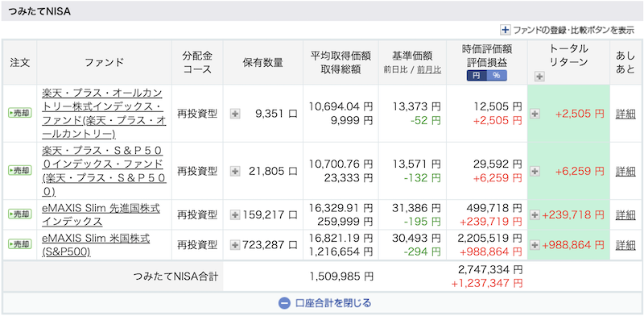
Task: Open eMAXIS Slim 先進国株式インデックス fund page
Action: tap(101, 214)
